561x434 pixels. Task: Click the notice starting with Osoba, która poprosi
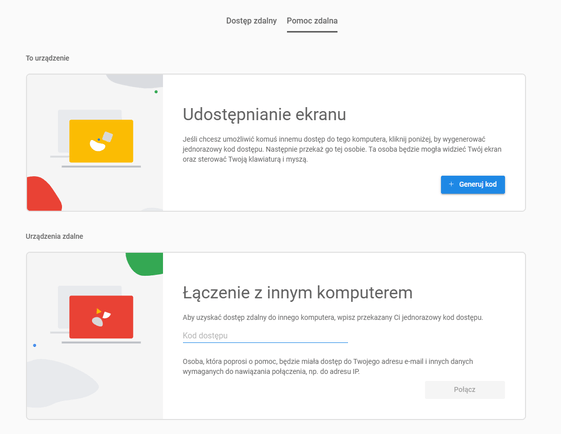coord(328,366)
